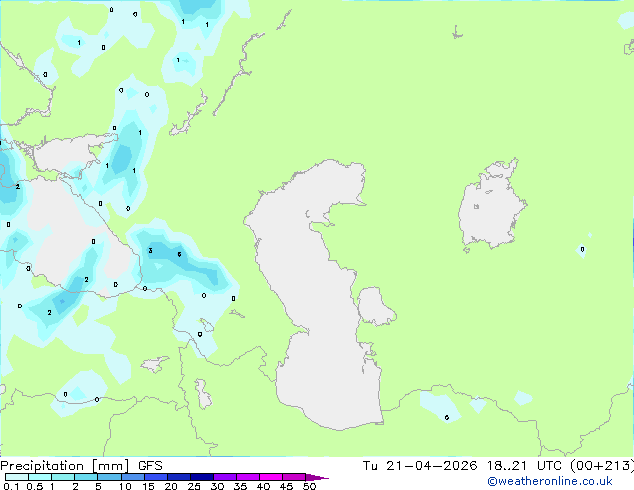
Task: Click the '50' legend scale label
Action: tap(309, 486)
